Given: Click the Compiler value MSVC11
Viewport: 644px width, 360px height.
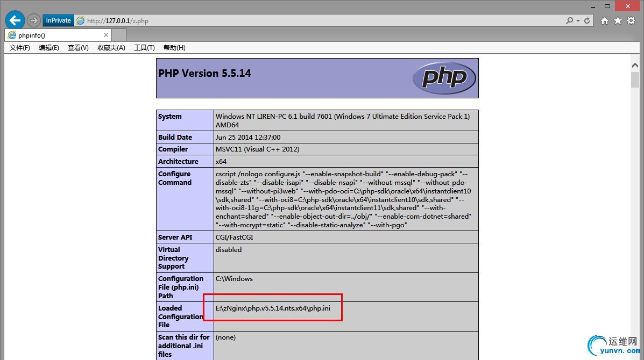Looking at the screenshot, I should (258, 149).
